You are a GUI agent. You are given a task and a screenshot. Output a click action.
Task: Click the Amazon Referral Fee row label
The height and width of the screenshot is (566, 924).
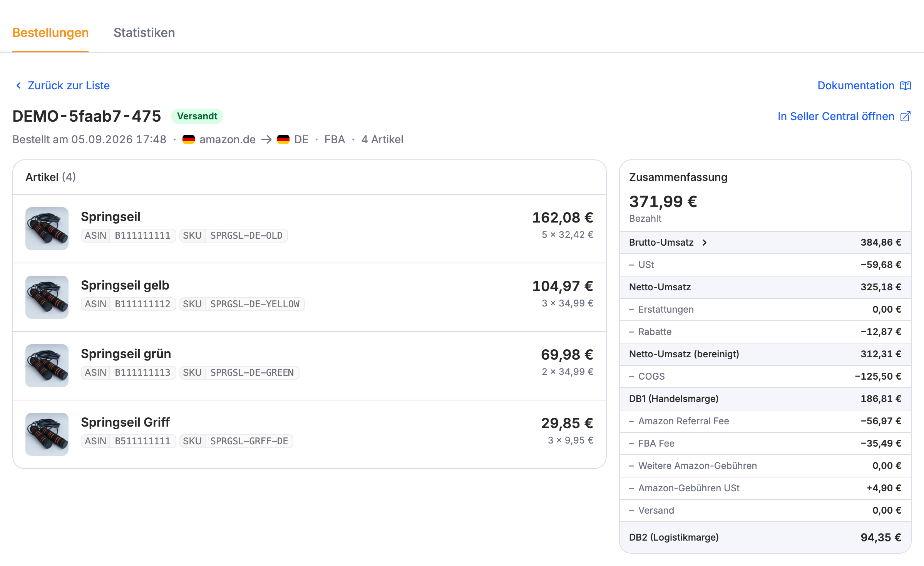click(683, 421)
